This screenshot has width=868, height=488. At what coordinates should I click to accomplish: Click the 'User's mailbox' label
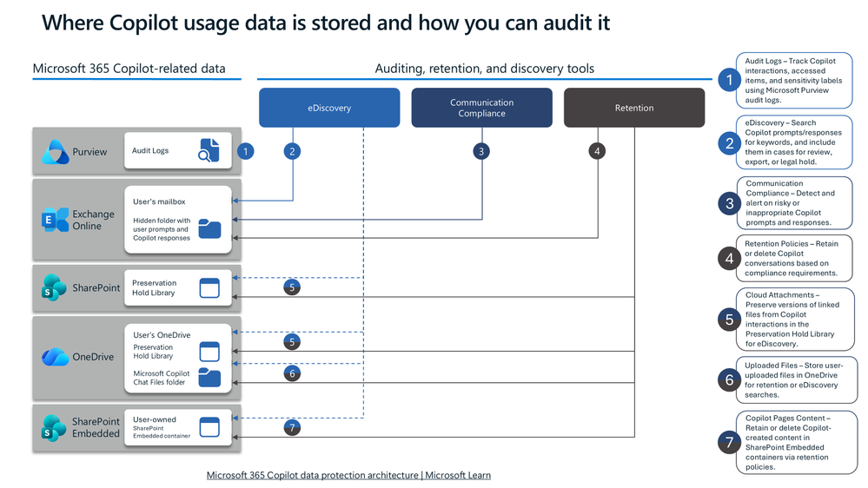pos(159,201)
